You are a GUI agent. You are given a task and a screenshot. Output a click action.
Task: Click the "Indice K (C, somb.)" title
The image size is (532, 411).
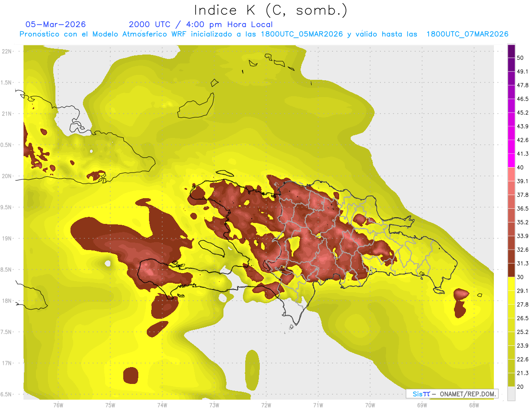point(270,10)
